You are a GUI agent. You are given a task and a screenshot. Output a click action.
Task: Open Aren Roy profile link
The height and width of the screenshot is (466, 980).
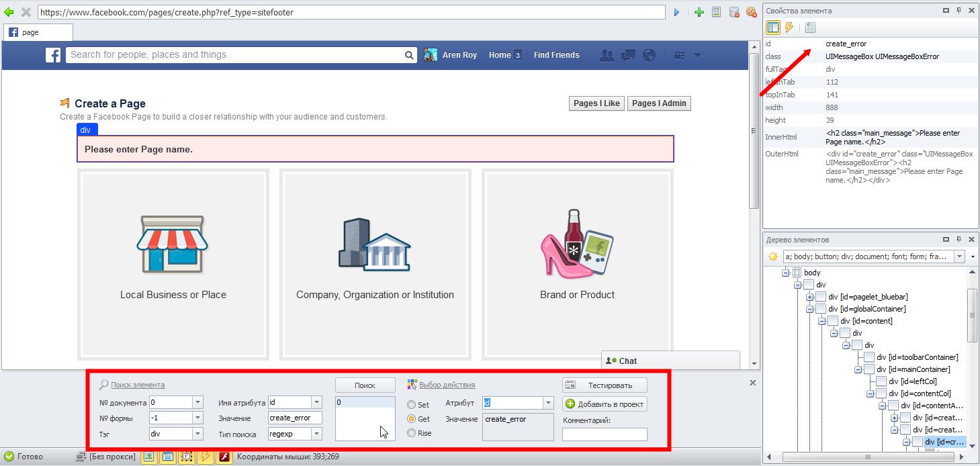click(x=459, y=55)
